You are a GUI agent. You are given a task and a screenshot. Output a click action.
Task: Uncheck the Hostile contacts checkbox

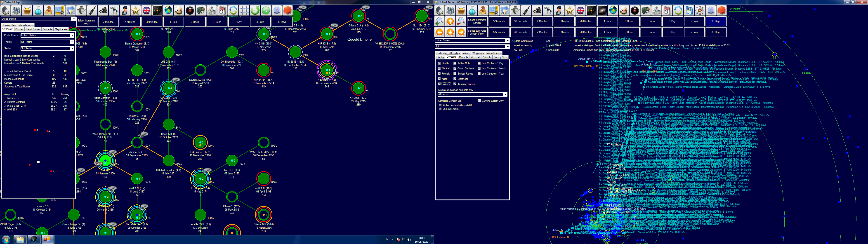point(439,63)
